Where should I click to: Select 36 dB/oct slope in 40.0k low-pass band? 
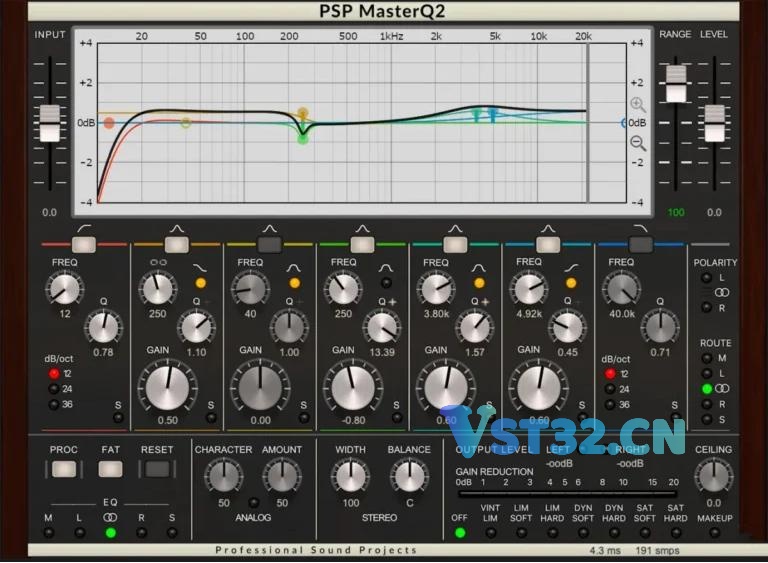[x=610, y=405]
